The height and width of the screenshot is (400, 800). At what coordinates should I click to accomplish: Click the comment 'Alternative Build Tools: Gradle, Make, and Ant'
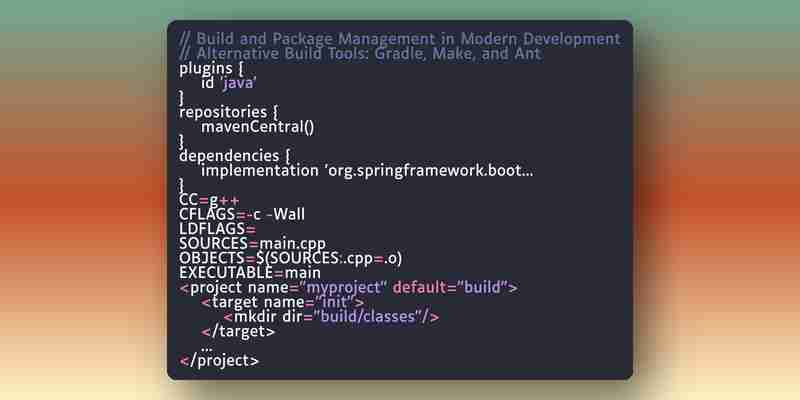360,53
